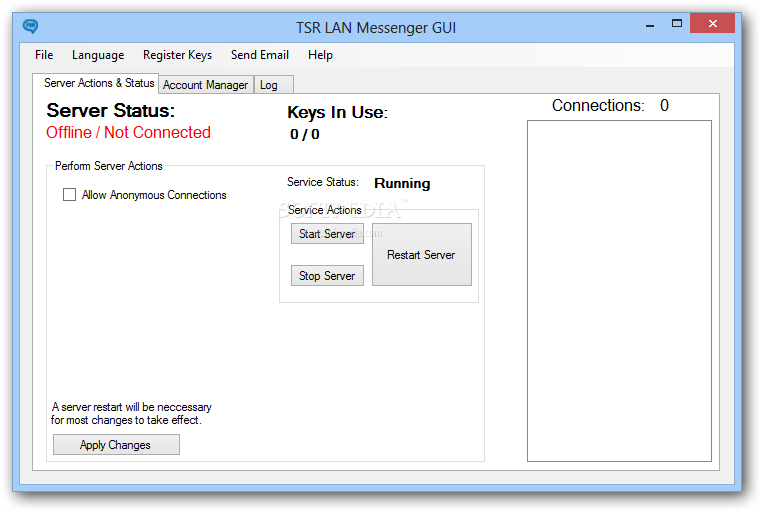Maximize the TSR LAN Messenger window

(676, 24)
